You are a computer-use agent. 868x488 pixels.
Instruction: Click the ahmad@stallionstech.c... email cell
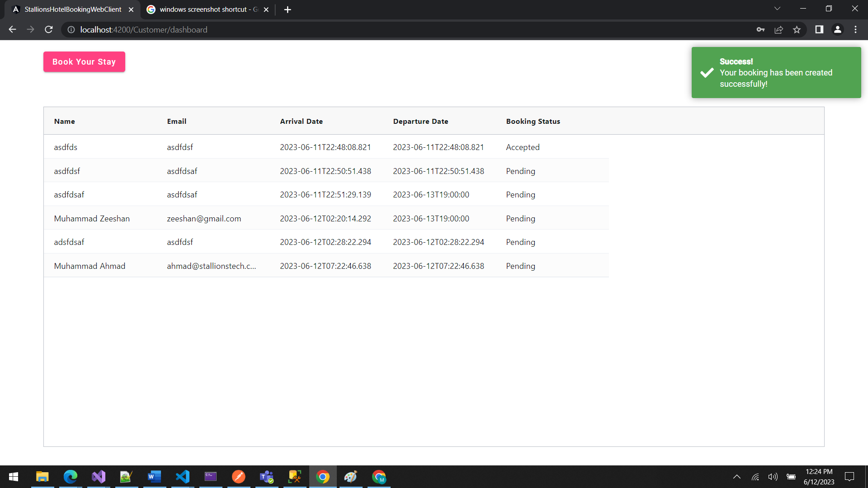[212, 266]
